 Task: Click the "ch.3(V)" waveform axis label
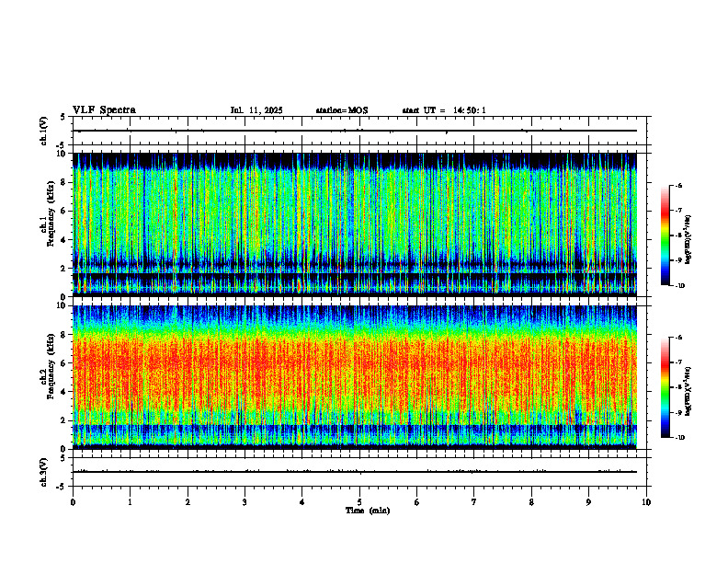click(44, 472)
